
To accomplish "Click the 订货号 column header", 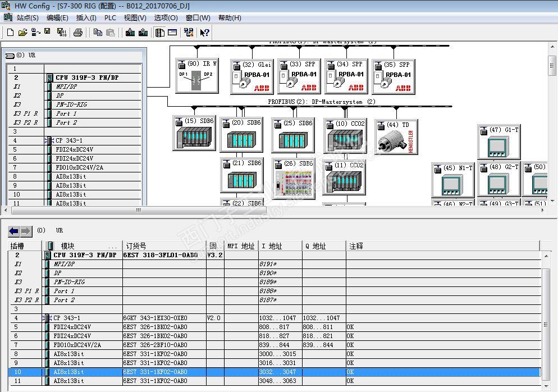I will pyautogui.click(x=164, y=246).
